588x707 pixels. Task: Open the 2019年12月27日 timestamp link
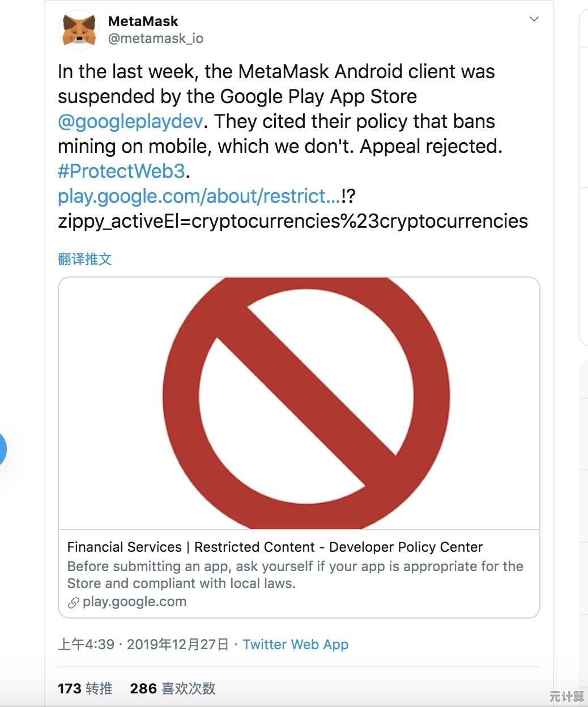(178, 645)
